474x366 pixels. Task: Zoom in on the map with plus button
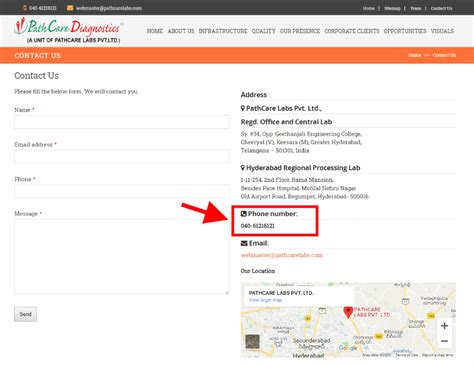(444, 326)
